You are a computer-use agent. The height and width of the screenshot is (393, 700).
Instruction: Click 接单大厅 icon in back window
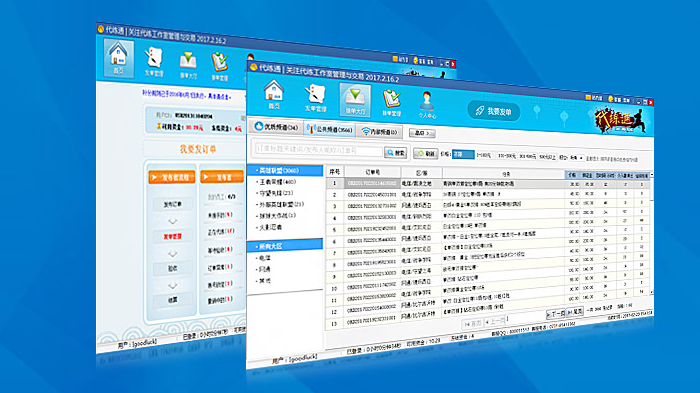click(188, 65)
